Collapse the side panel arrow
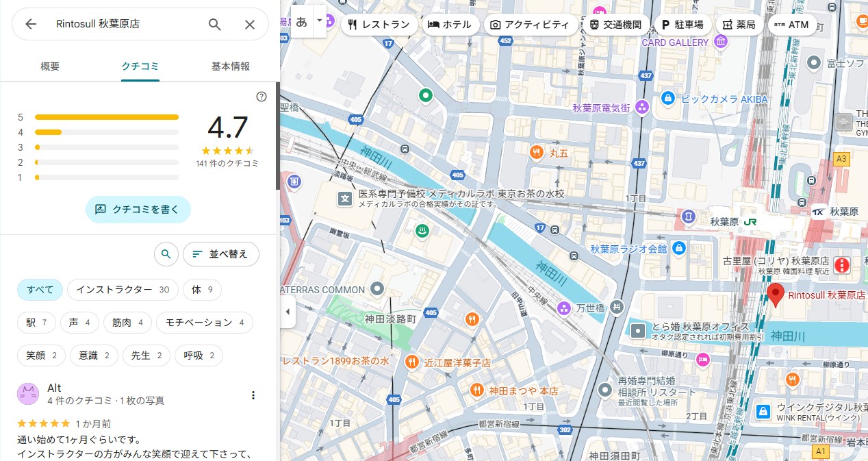The height and width of the screenshot is (461, 868). click(x=288, y=312)
